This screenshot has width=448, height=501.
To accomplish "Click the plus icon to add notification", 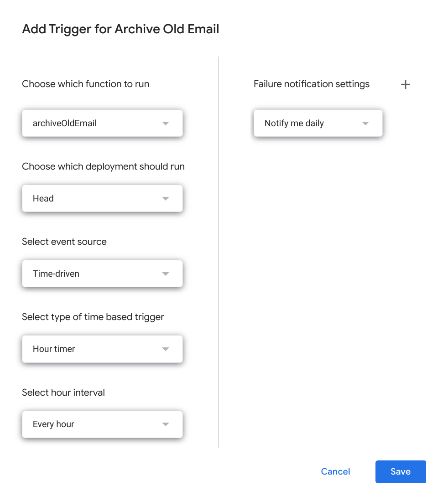I will point(405,84).
